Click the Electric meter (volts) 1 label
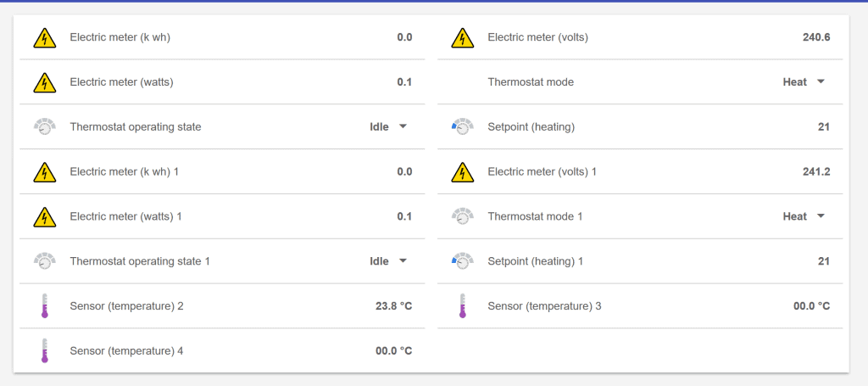The image size is (868, 386). (542, 171)
